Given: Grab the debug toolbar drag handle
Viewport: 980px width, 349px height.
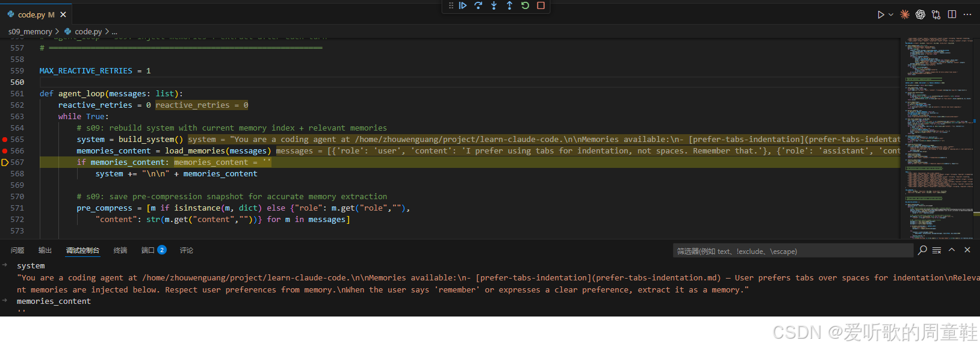Looking at the screenshot, I should (451, 5).
